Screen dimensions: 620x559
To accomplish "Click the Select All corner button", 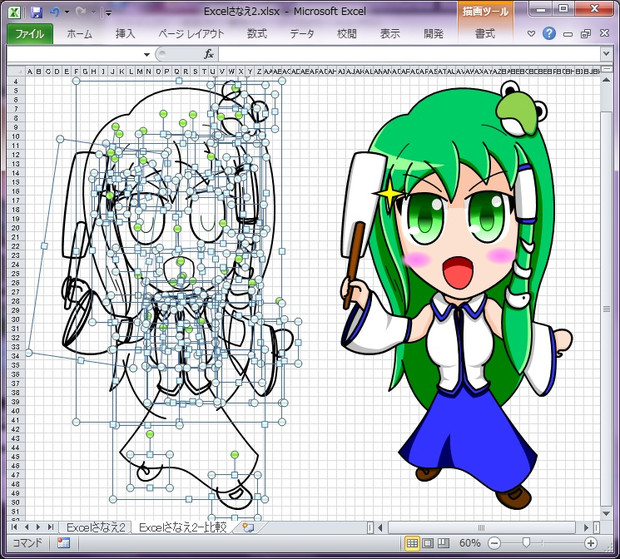I will (x=17, y=72).
